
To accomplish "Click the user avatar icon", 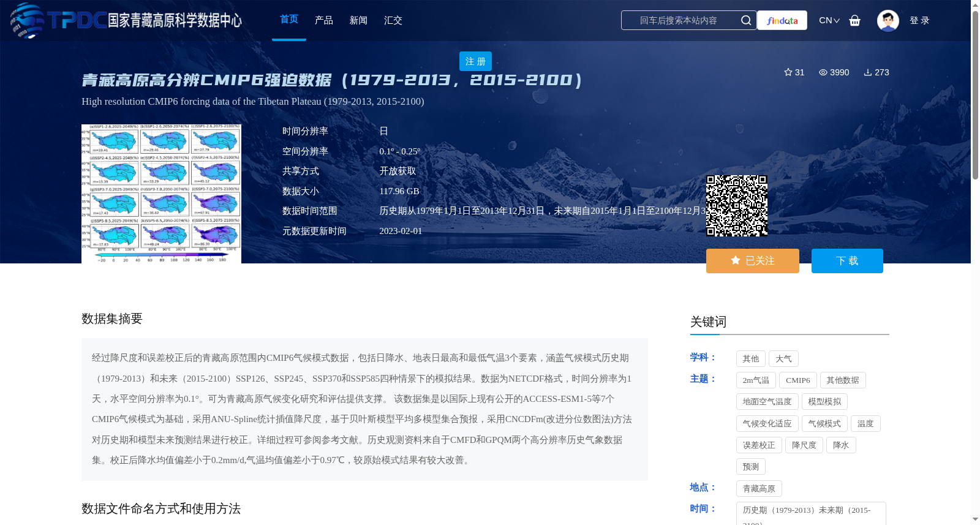I will pos(888,20).
